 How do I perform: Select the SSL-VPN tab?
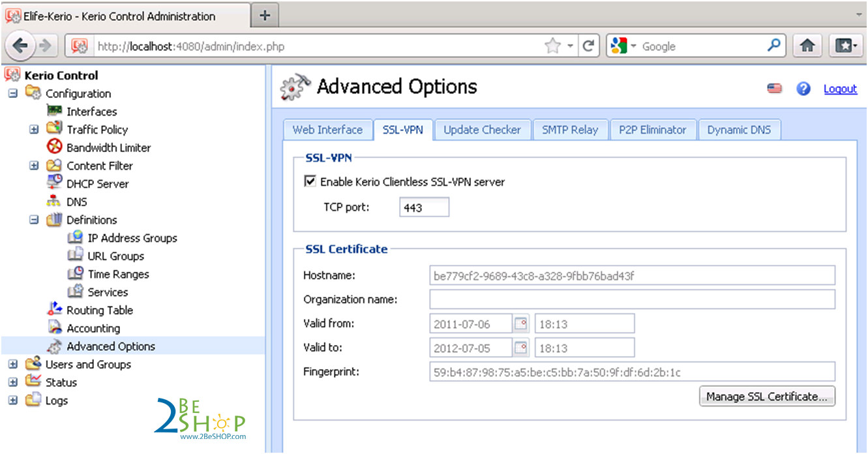click(x=403, y=130)
